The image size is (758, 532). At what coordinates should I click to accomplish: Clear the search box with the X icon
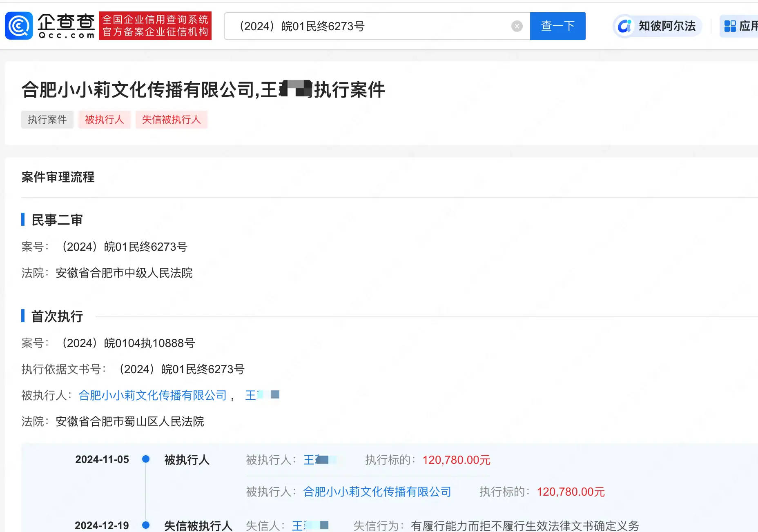coord(517,26)
